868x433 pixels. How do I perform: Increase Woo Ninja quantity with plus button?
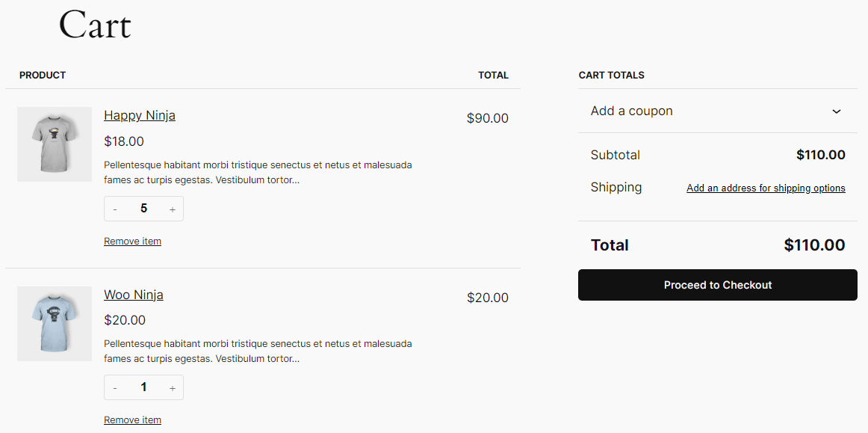pyautogui.click(x=172, y=388)
